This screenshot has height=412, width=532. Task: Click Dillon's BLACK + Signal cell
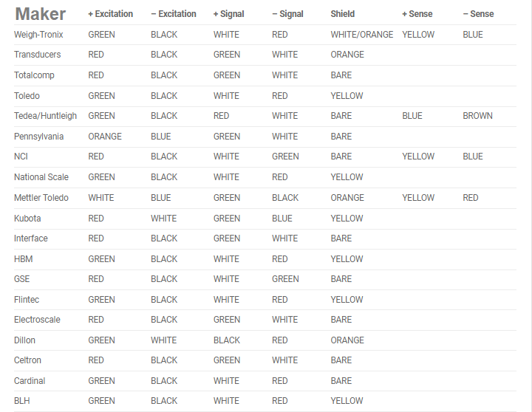227,340
